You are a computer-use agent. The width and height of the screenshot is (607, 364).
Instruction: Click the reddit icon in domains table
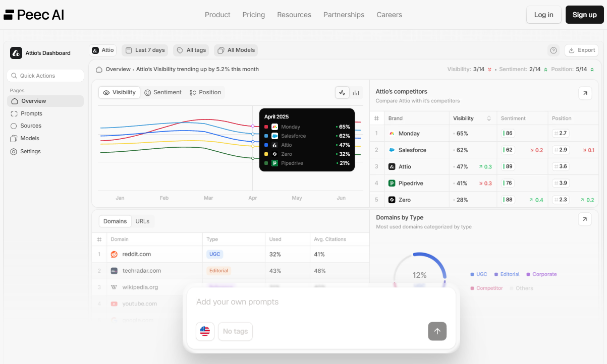click(x=114, y=254)
